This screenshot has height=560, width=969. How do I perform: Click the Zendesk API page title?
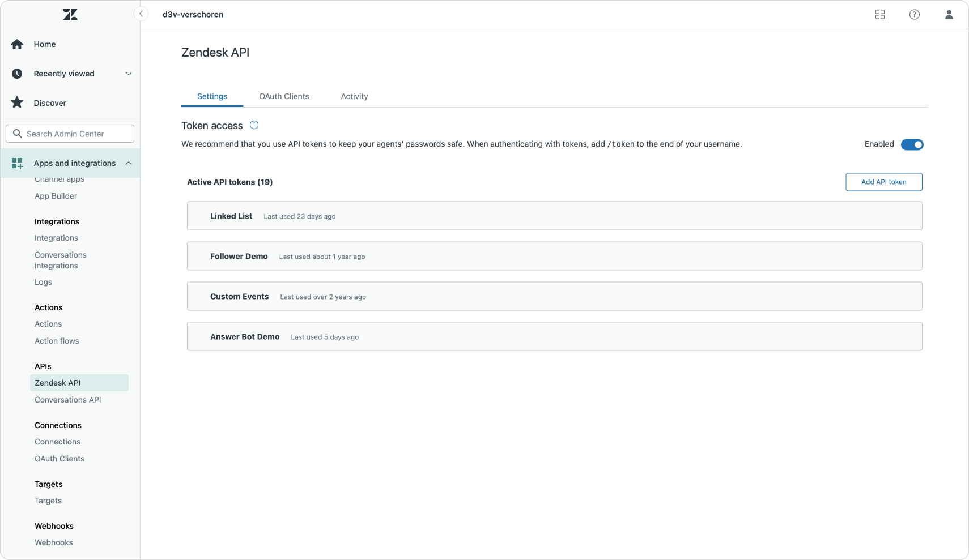click(x=215, y=53)
